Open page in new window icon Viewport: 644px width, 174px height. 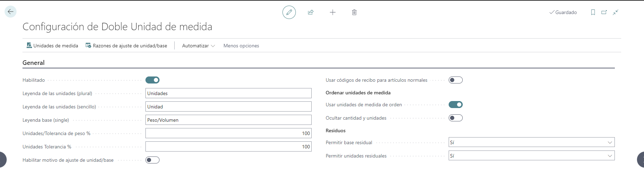(x=604, y=12)
